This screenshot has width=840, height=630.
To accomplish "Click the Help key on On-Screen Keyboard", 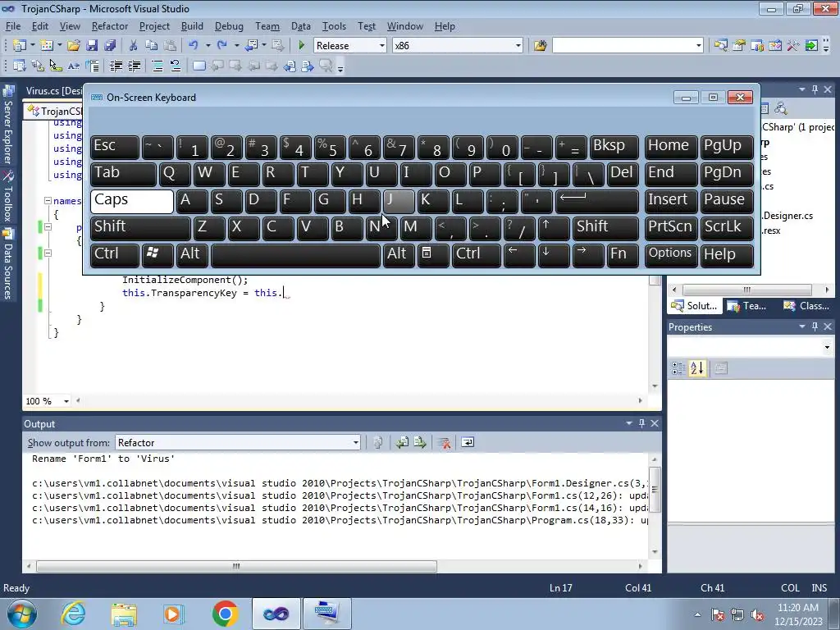I will (727, 255).
